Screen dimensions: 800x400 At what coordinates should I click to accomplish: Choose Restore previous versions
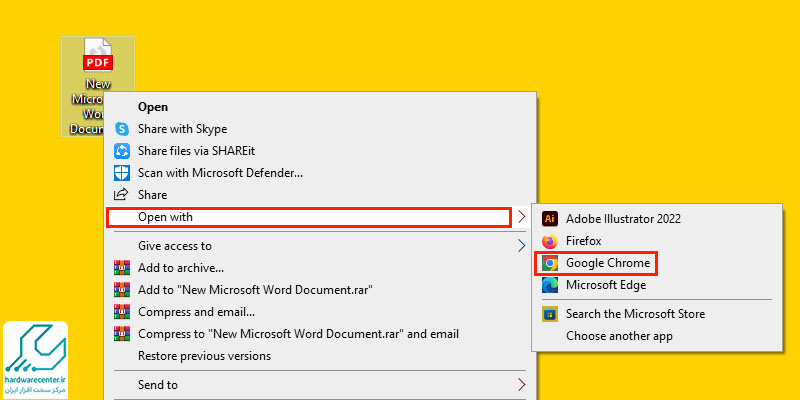320,356
